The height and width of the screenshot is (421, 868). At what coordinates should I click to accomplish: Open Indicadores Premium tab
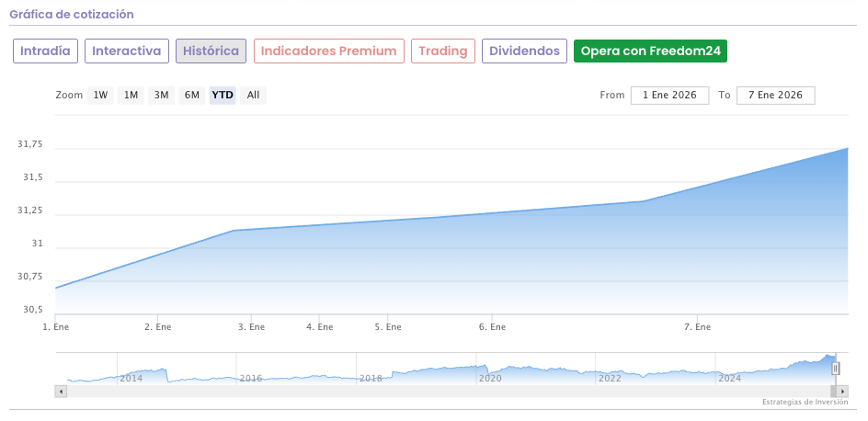(328, 51)
